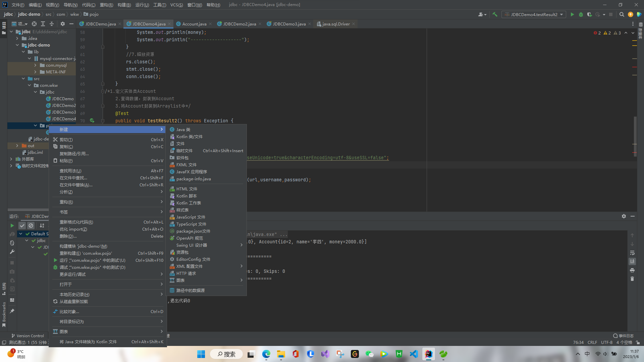Click the rerun tests play icon in the Run panel
This screenshot has width=644, height=362.
(x=12, y=226)
